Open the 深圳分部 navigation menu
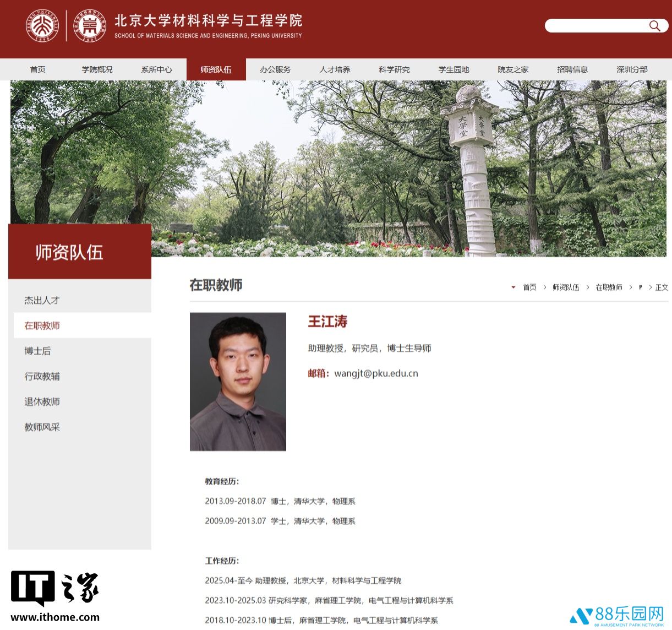 click(x=631, y=69)
